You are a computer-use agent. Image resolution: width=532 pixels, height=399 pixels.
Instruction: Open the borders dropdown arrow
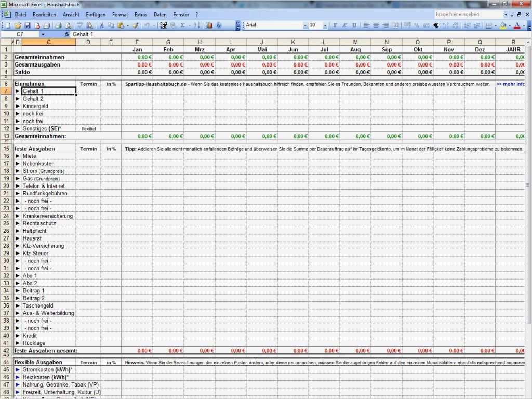tap(495, 24)
